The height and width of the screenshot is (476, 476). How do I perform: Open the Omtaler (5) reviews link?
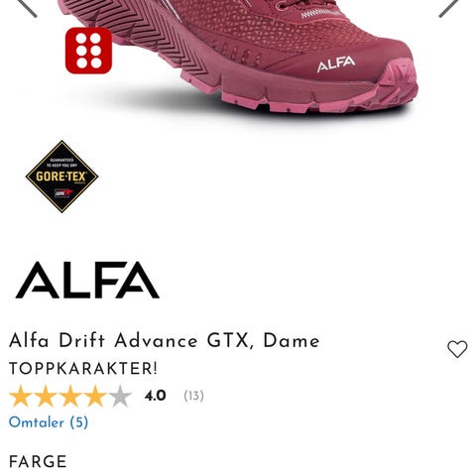pos(49,422)
